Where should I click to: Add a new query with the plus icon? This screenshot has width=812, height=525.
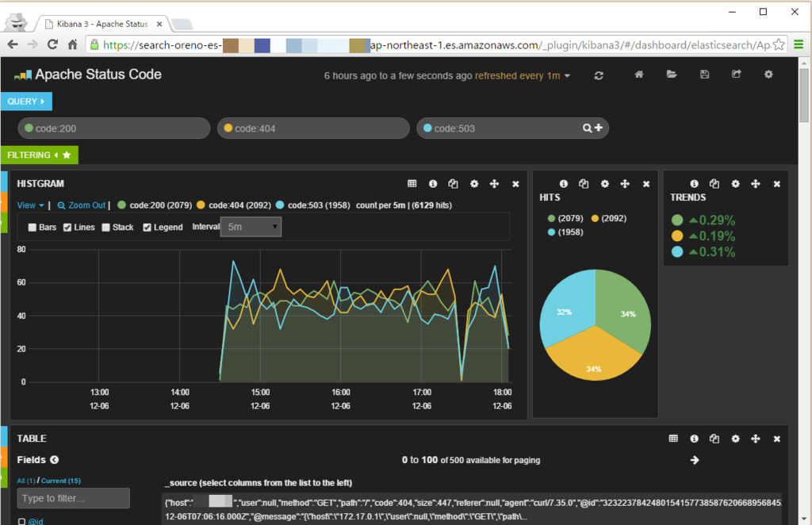(x=599, y=128)
